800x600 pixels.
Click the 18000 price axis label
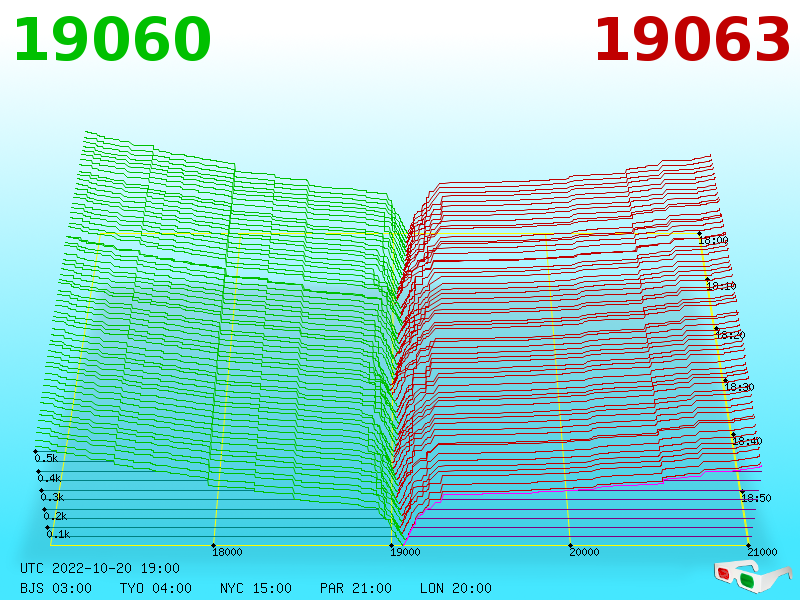pos(227,552)
